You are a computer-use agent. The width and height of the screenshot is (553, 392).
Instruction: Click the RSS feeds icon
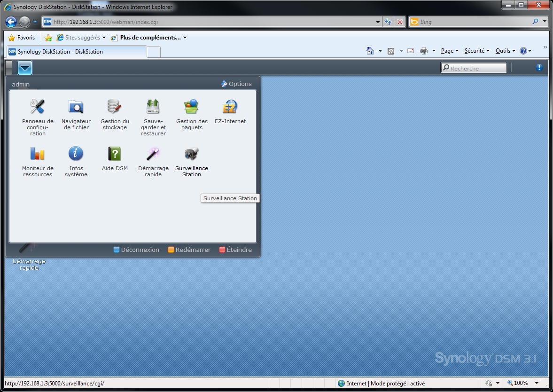coord(391,51)
